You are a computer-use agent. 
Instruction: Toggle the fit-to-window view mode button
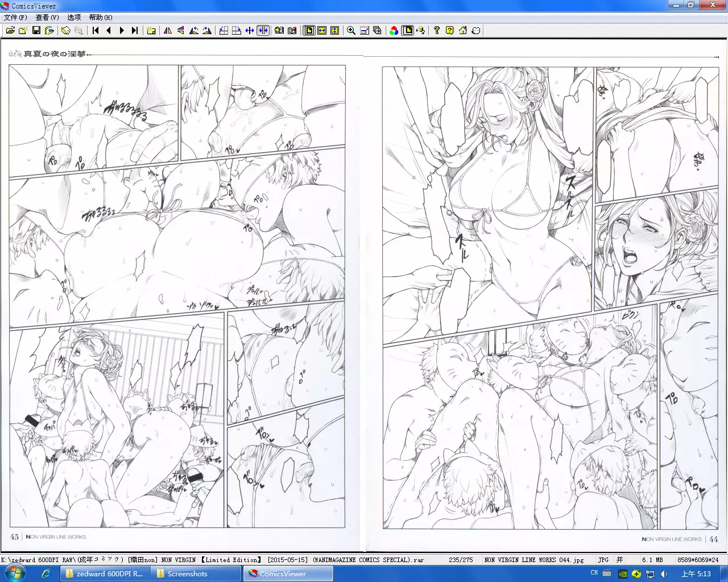point(309,31)
